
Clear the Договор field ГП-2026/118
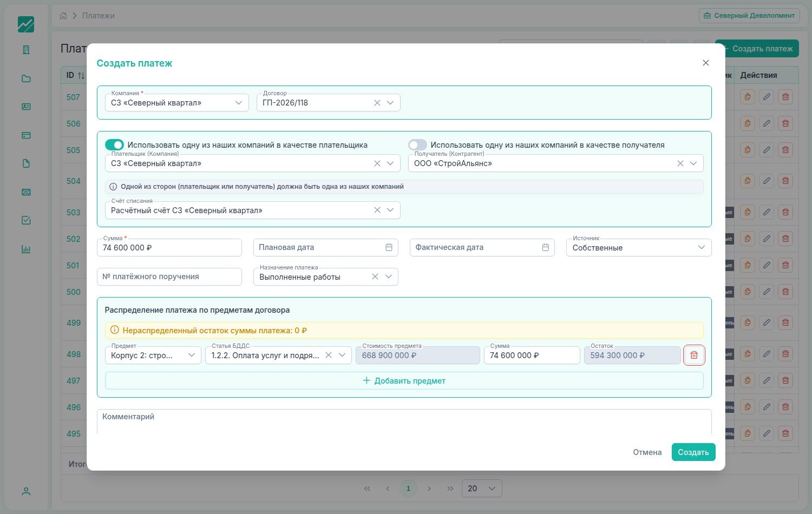coord(377,103)
